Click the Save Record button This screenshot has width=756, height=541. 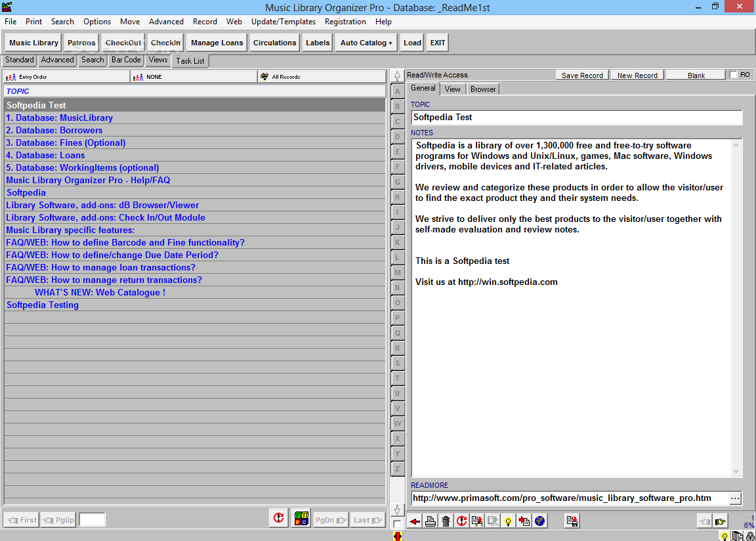pos(583,76)
